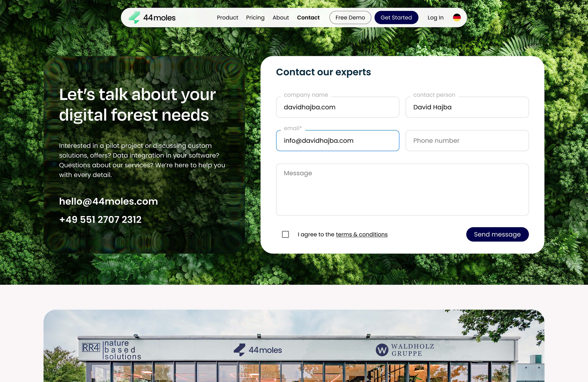Click the 44moles sign on building
Viewport: 588px width, 382px height.
pos(258,350)
